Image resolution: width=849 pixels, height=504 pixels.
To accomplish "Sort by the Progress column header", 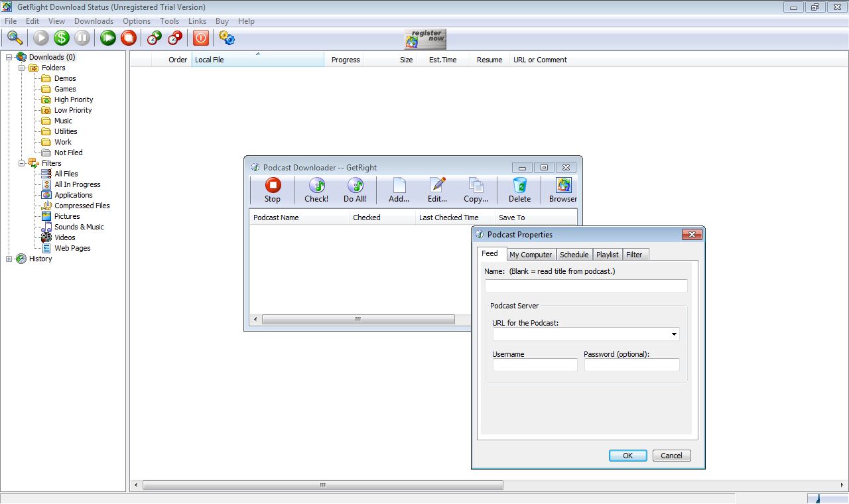I will click(x=344, y=60).
